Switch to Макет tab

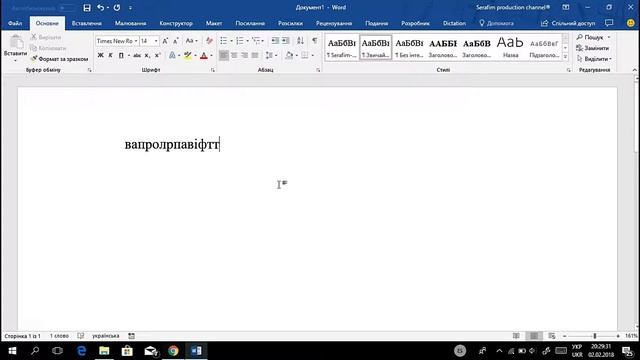[214, 23]
